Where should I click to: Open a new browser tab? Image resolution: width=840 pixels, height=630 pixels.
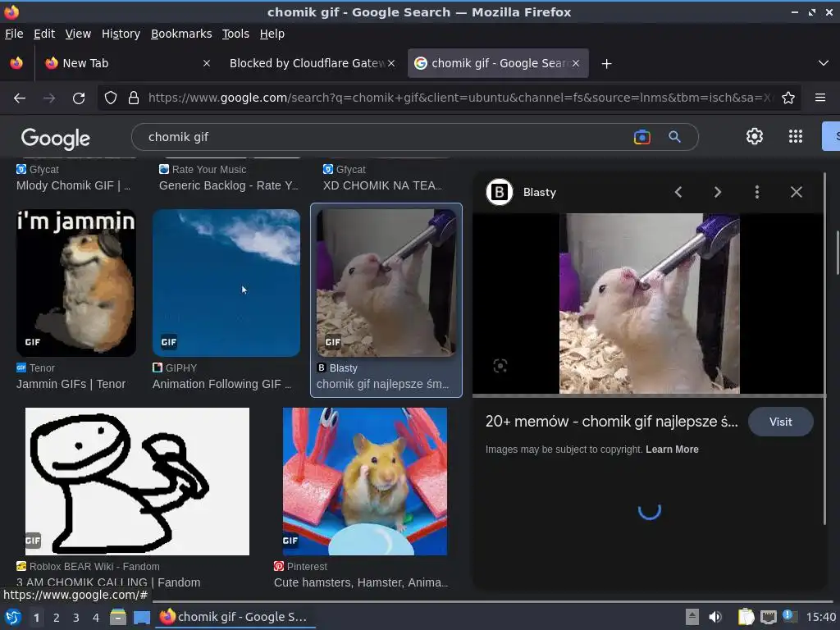click(606, 64)
